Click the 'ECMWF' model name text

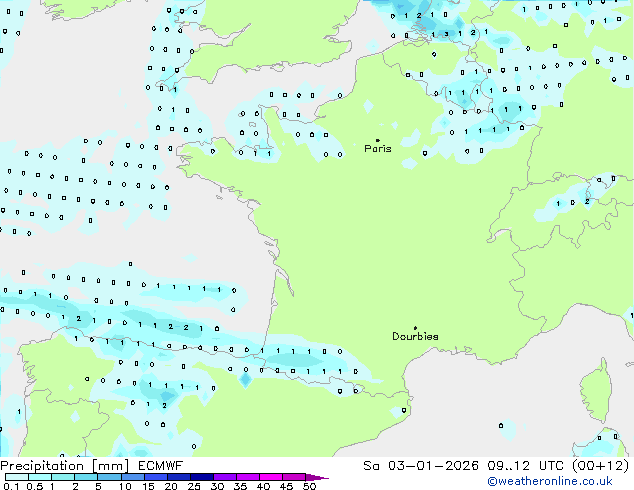pyautogui.click(x=161, y=466)
